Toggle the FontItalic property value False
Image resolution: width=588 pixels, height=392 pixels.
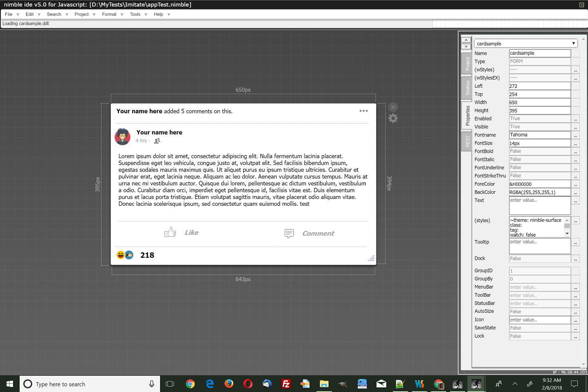(540, 159)
